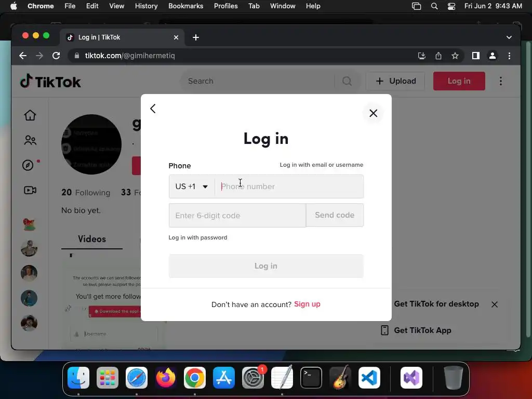This screenshot has height=399, width=532.
Task: Click Get TikTok App
Action: [422, 330]
